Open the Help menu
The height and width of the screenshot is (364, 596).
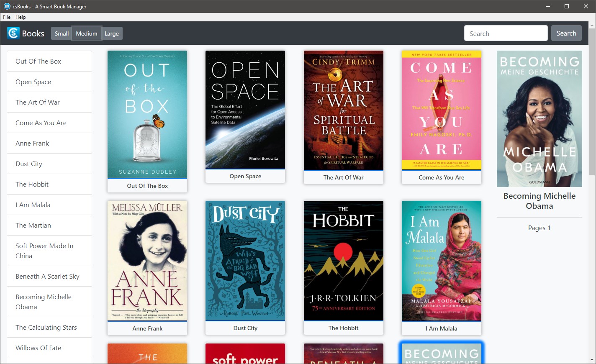(21, 17)
